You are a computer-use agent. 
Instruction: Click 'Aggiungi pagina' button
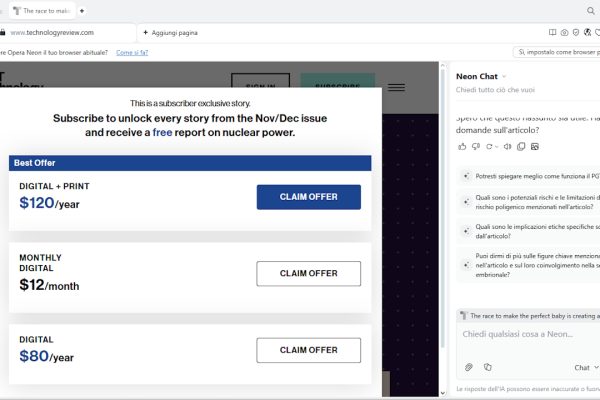171,33
